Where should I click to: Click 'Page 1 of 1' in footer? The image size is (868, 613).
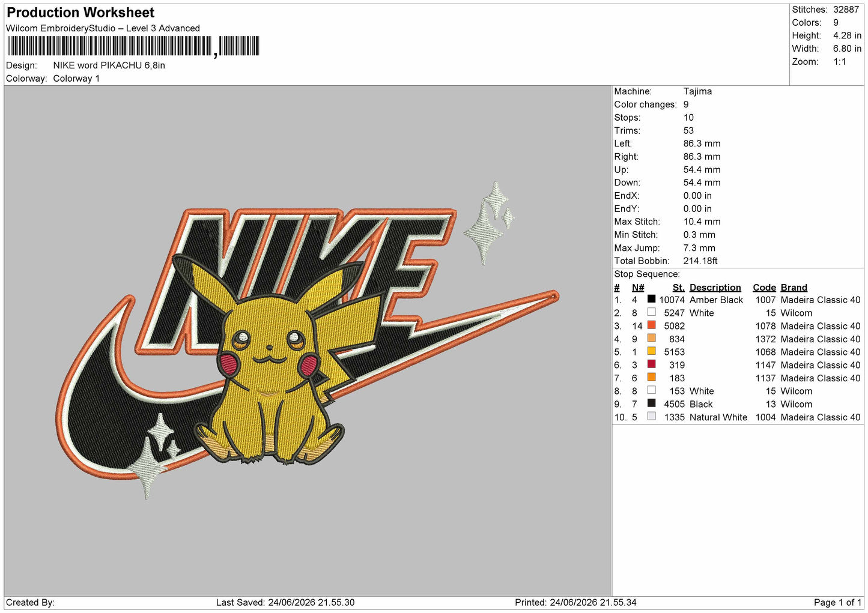837,603
